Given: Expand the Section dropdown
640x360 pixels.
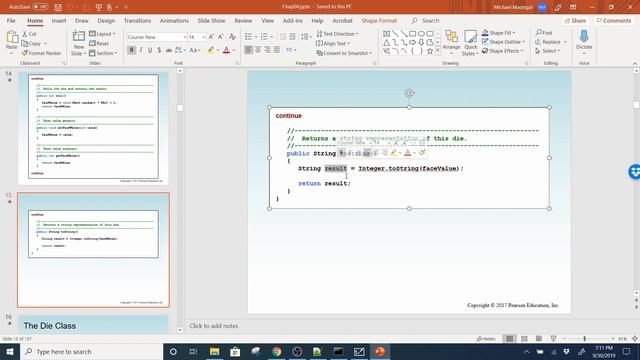Looking at the screenshot, I should (x=103, y=53).
